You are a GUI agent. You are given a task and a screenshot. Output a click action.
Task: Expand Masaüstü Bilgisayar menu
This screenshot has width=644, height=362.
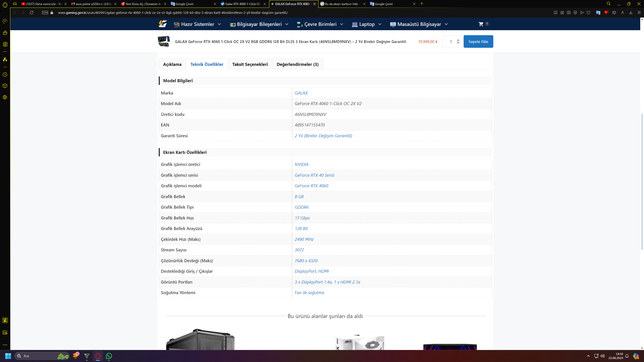coord(419,24)
